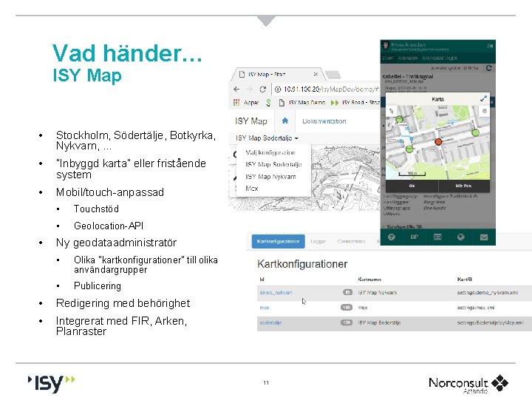
Task: Select ISY Map Nykvarn from dropdown list
Action: click(x=270, y=177)
